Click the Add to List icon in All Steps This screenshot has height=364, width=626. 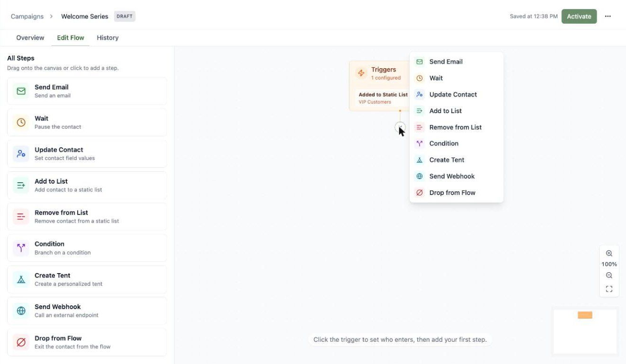pos(21,185)
